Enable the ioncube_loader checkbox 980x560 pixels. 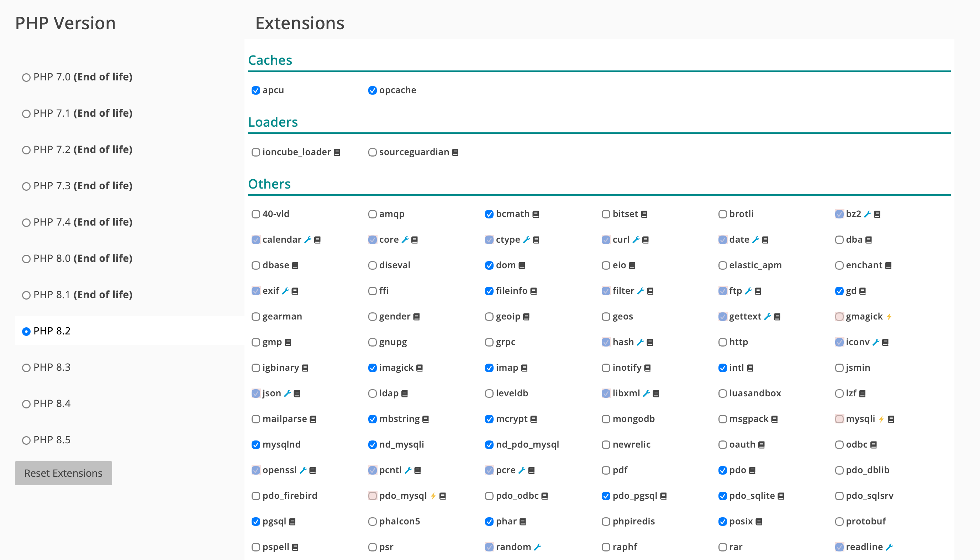tap(256, 153)
